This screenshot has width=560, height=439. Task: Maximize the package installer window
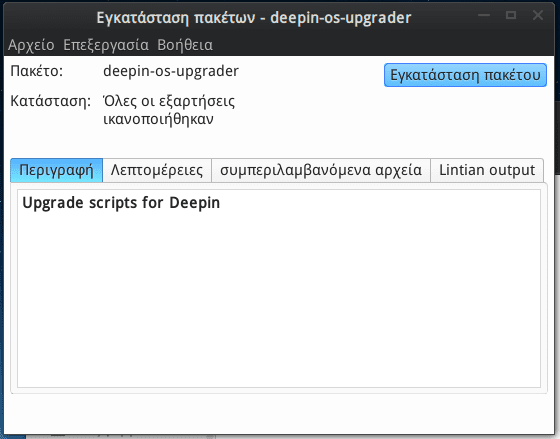pos(511,15)
